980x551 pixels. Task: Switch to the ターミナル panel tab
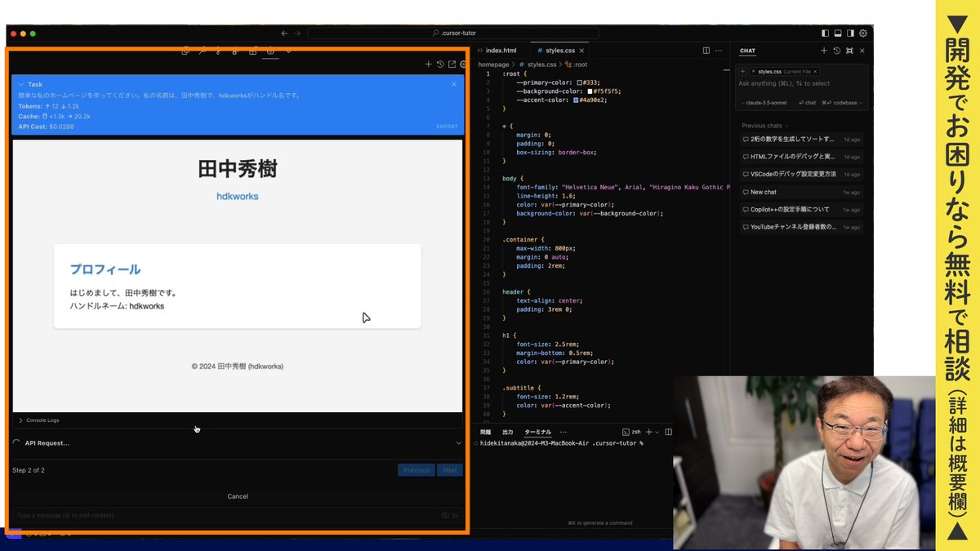coord(537,432)
